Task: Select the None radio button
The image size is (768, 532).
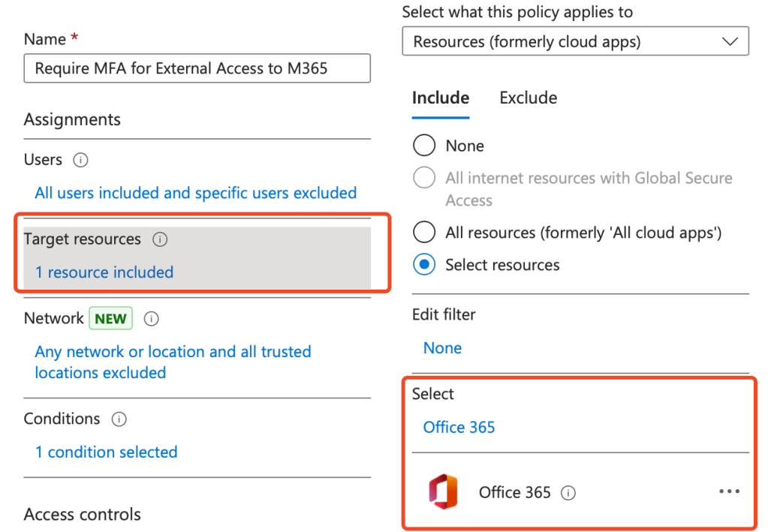Action: point(424,146)
